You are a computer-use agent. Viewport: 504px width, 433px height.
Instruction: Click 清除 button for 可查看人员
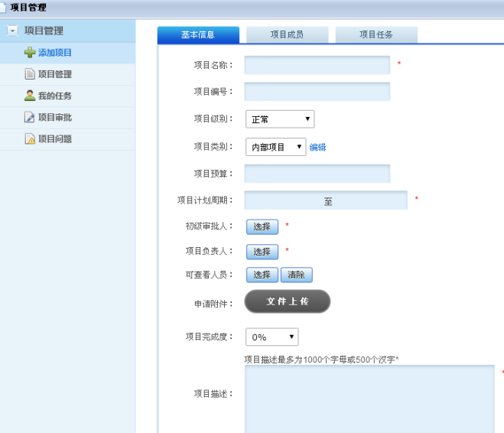(x=297, y=275)
